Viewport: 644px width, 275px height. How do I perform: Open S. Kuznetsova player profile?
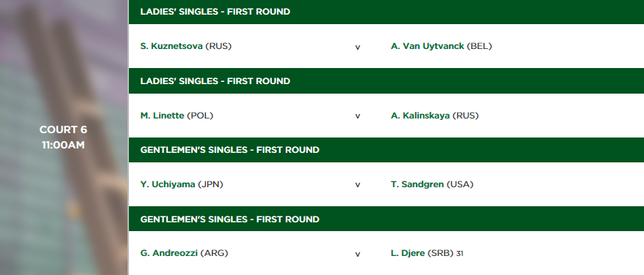(171, 46)
